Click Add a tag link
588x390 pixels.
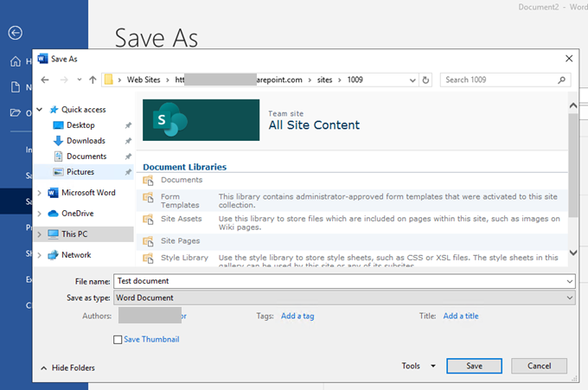[297, 316]
